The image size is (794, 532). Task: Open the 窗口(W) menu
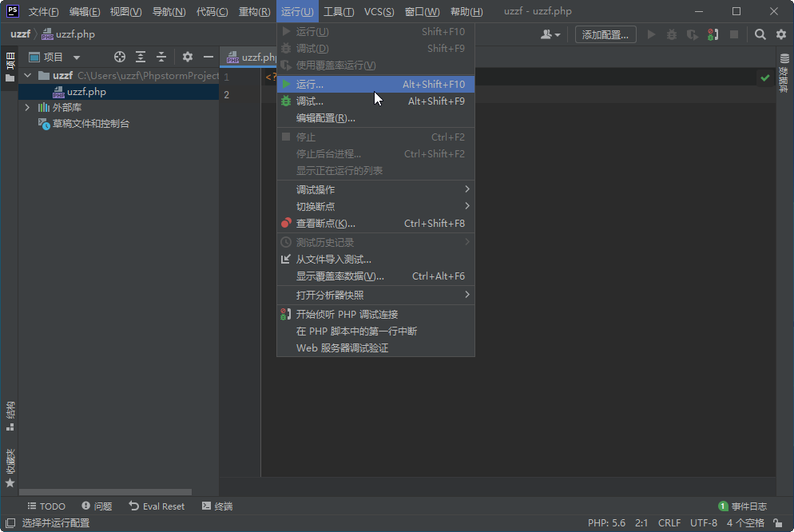tap(423, 11)
